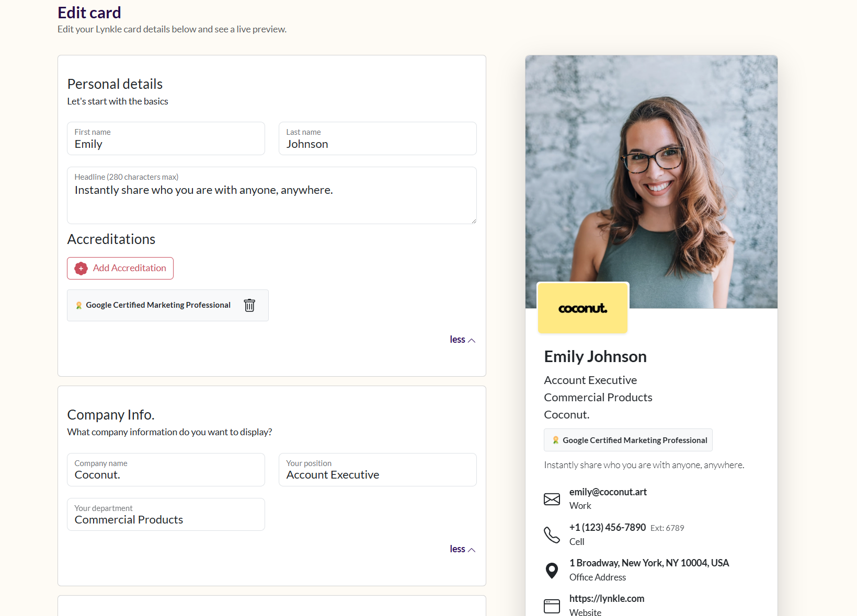Edit the Headline text area
Screen dimensions: 857x616
(x=272, y=195)
